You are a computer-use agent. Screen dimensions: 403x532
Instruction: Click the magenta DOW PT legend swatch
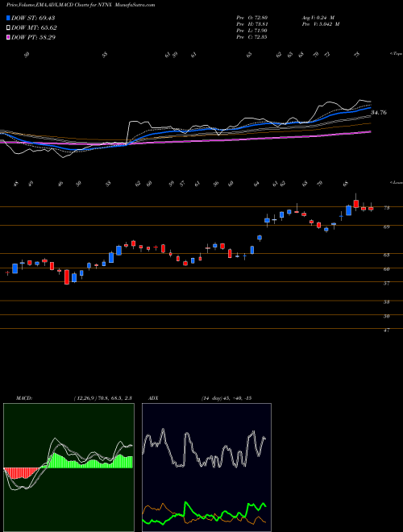point(8,37)
